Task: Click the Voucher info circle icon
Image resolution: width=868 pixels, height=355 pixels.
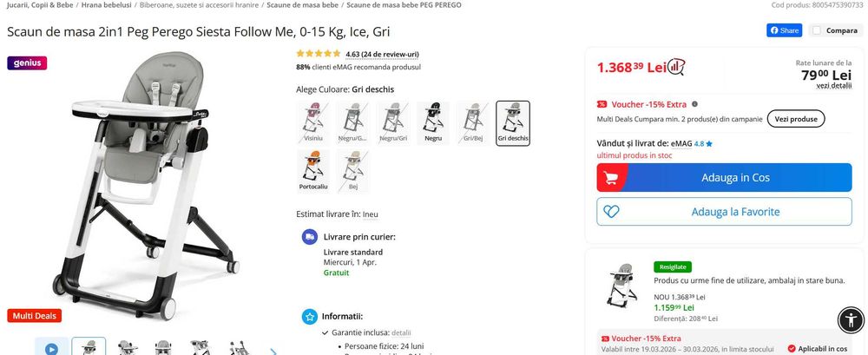Action: point(694,104)
